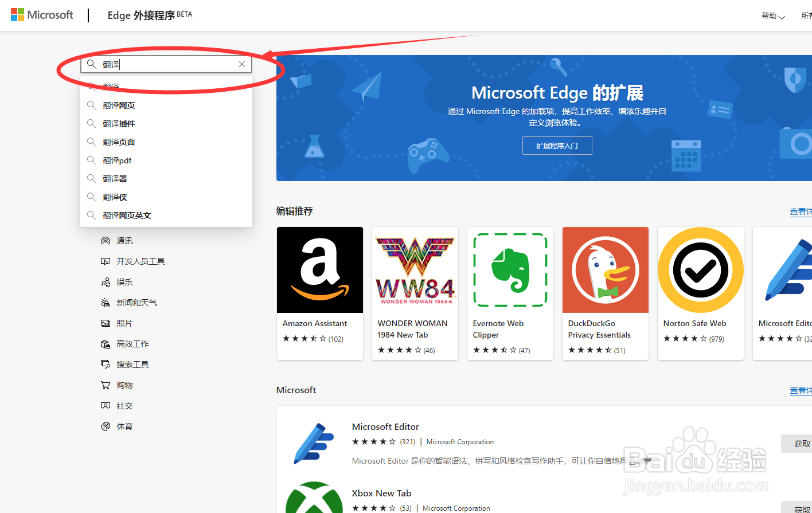
Task: Click the 高效工作 category icon
Action: pyautogui.click(x=106, y=344)
